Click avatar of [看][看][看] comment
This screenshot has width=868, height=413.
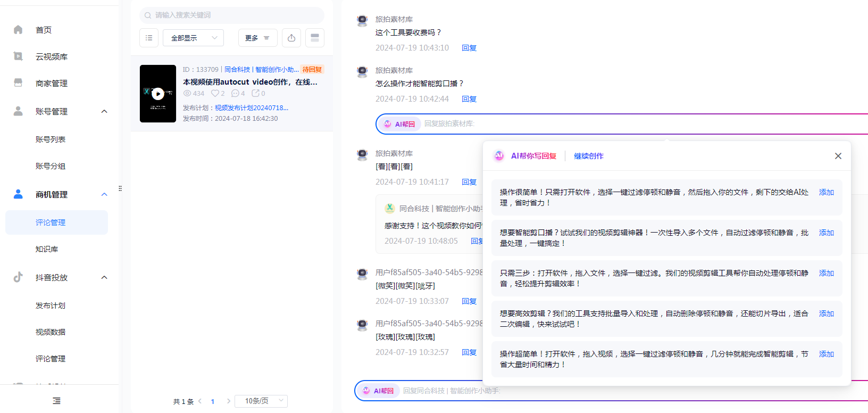[362, 155]
